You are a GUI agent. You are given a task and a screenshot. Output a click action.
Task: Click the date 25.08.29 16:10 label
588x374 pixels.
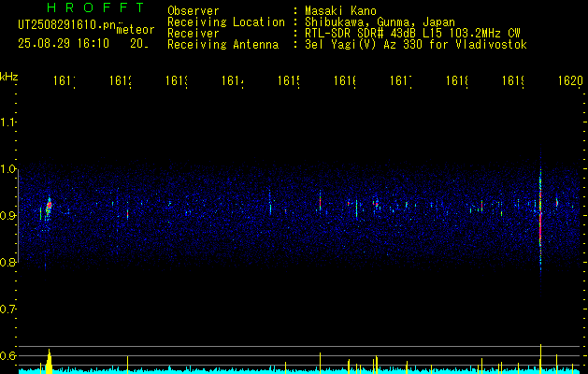(64, 44)
